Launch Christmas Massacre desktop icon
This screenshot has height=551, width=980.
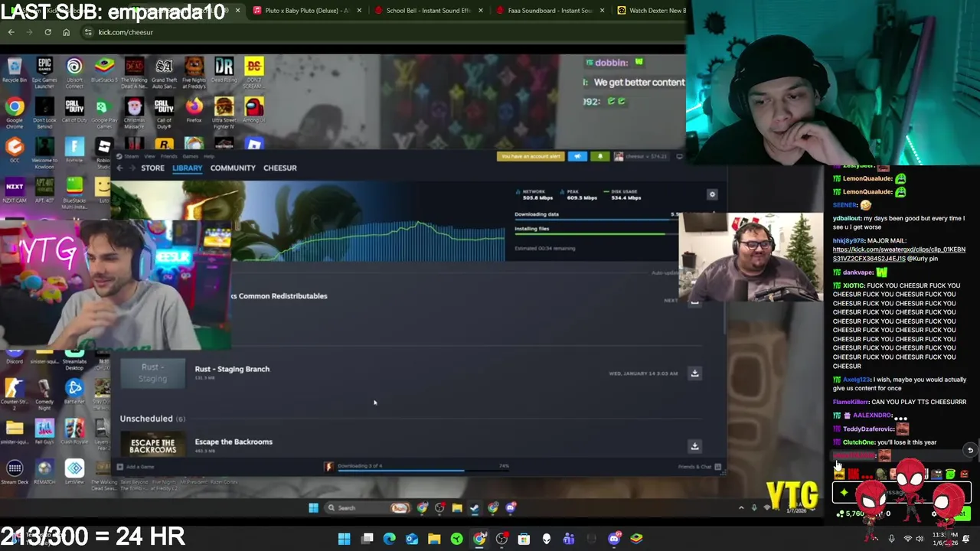click(x=134, y=110)
